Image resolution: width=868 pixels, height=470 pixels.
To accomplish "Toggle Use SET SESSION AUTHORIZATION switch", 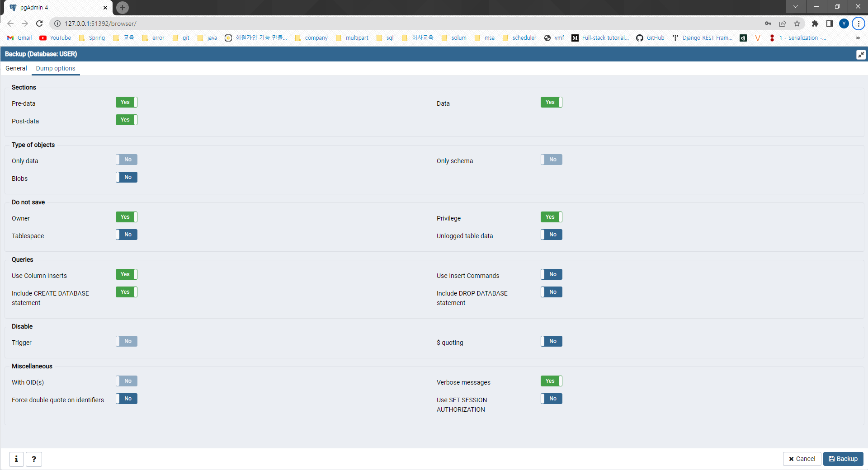I will 552,399.
